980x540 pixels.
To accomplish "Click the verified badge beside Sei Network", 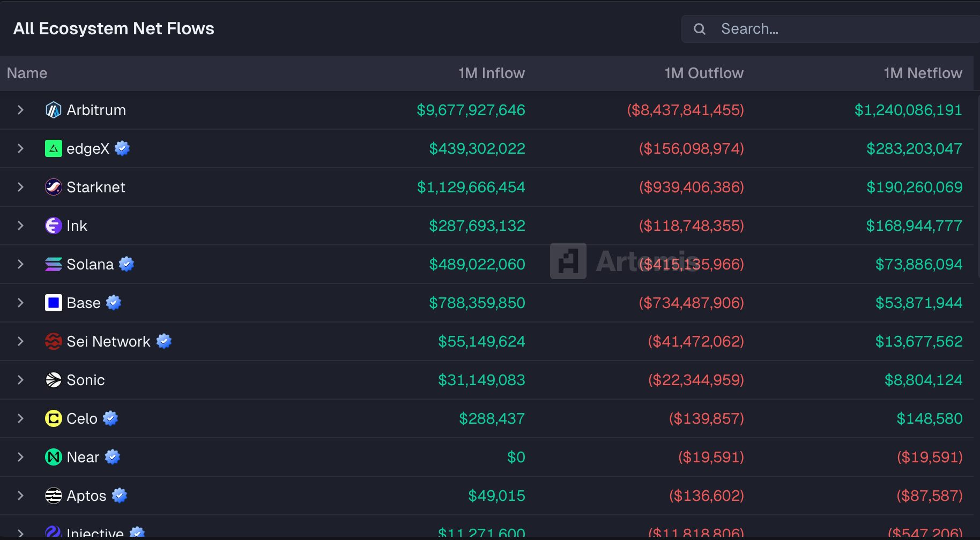I will coord(164,341).
